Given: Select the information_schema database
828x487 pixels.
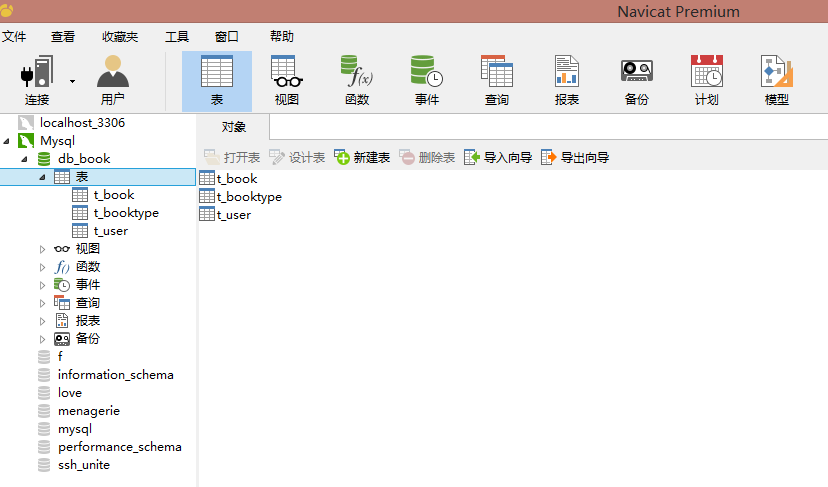Looking at the screenshot, I should (116, 374).
